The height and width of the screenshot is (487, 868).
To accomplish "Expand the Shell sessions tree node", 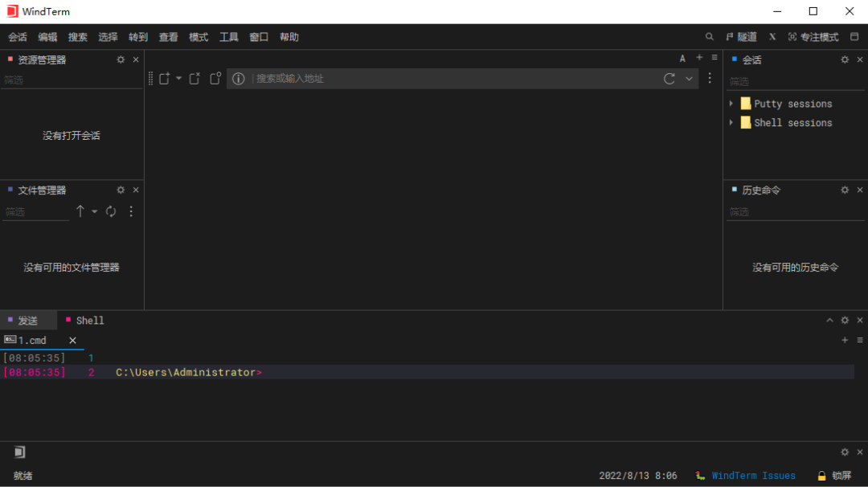I will (731, 123).
